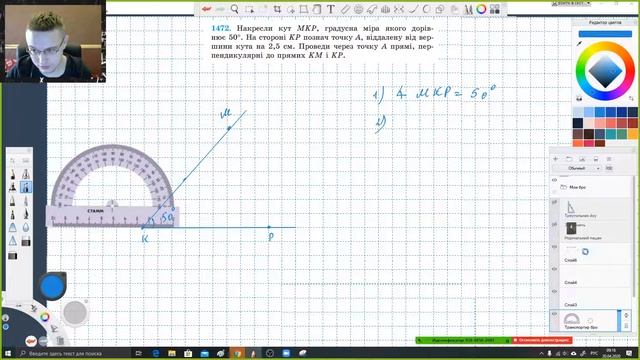Select the Text tool

331,9
